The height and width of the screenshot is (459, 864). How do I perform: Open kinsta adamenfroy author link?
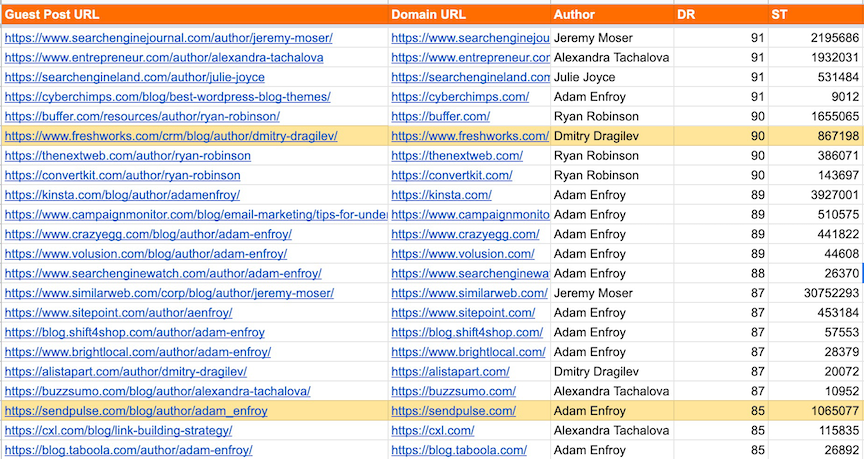pyautogui.click(x=122, y=195)
